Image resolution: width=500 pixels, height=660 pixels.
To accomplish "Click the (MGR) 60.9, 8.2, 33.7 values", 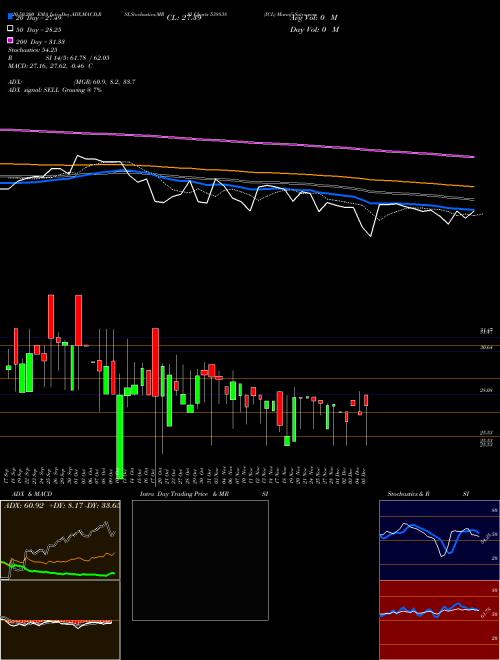I will [x=104, y=82].
